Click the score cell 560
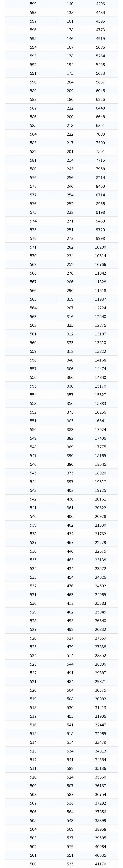Screen dimensions: 123x868 (x=33, y=343)
